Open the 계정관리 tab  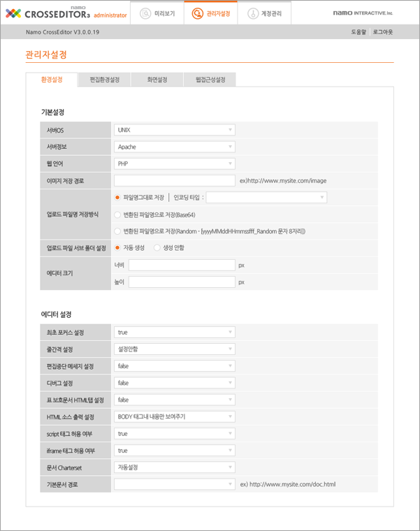click(x=264, y=13)
